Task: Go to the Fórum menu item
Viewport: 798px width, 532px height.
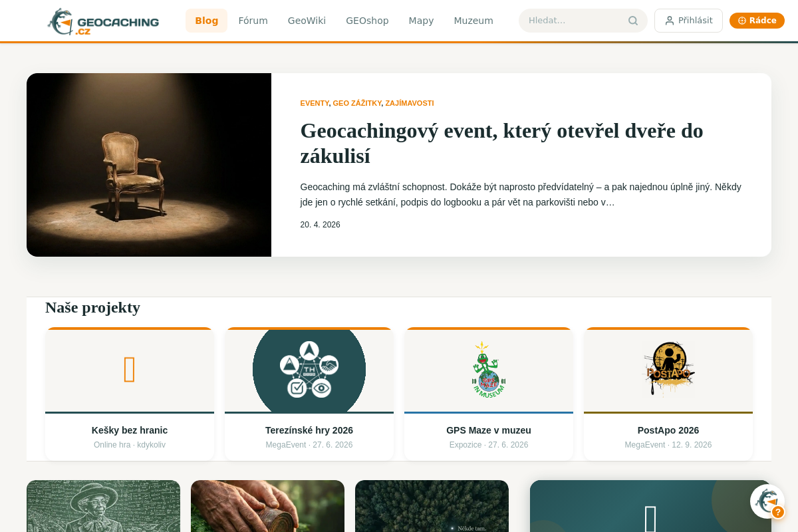Action: [253, 21]
